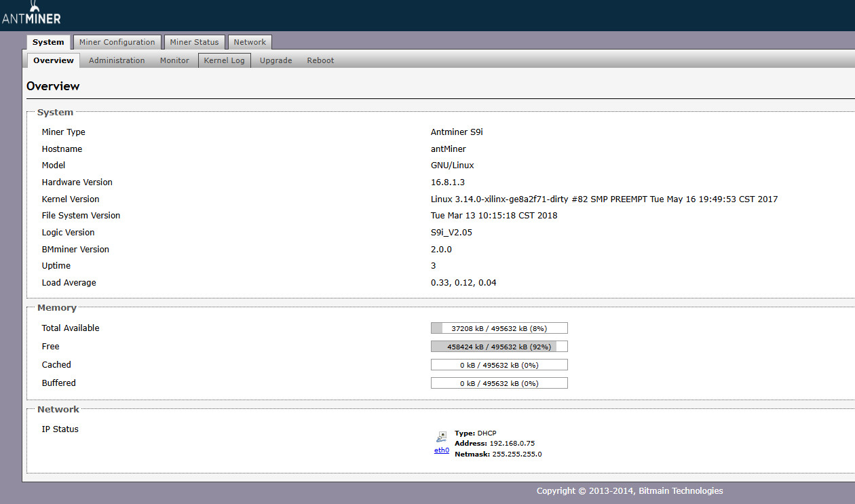Click the 'Cached' memory label
The height and width of the screenshot is (504, 855).
56,365
